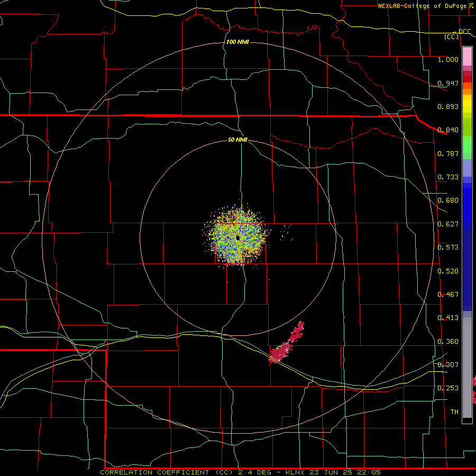Click the 0.947 scale value
This screenshot has width=476, height=476.
click(448, 83)
